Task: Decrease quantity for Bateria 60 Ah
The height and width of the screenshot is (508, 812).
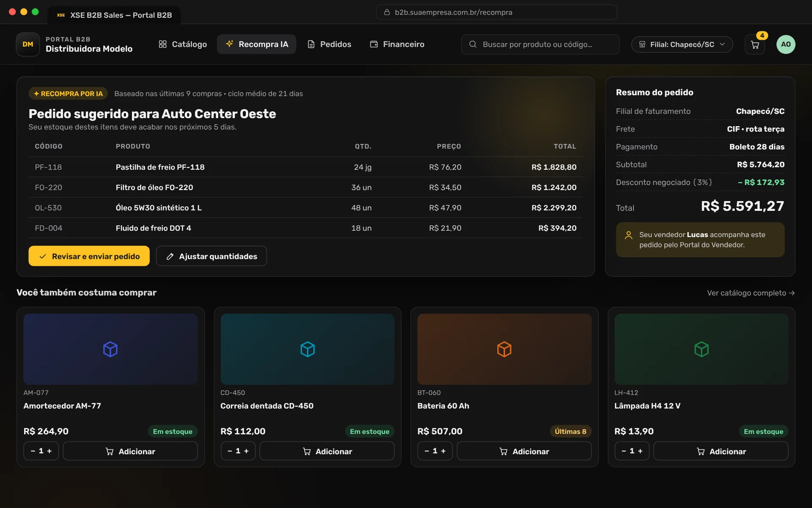Action: coord(427,451)
